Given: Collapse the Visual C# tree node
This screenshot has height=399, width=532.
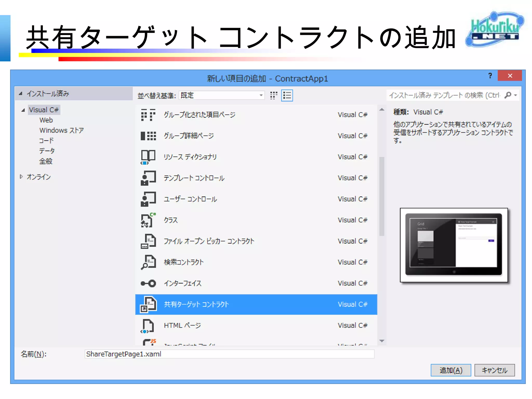Looking at the screenshot, I should pyautogui.click(x=23, y=110).
